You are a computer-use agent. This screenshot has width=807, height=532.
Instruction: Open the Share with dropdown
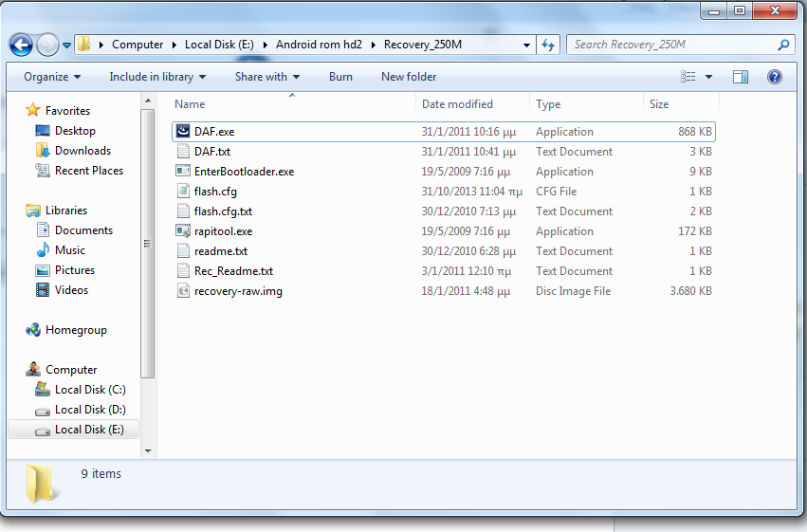(266, 77)
